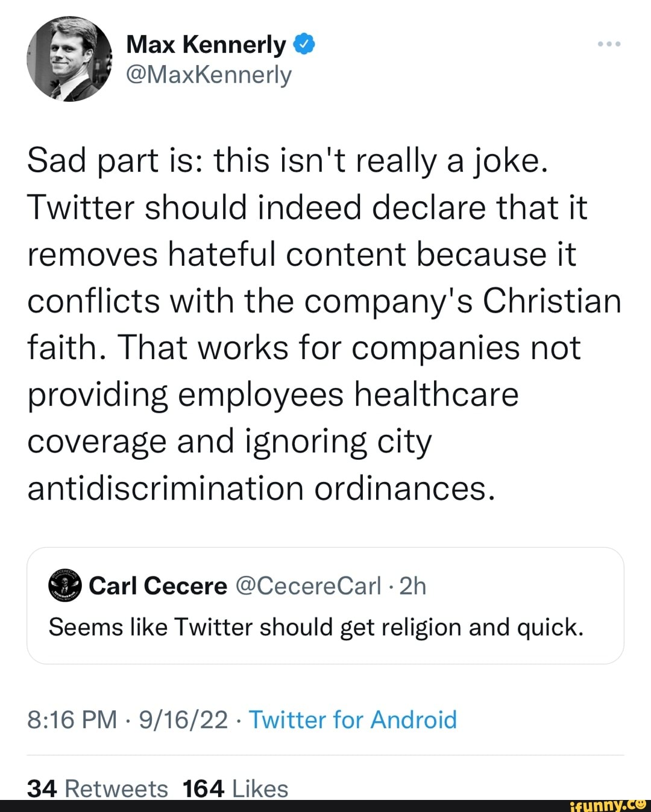Click the 164 Likes counter
This screenshot has height=812, width=651.
235,787
